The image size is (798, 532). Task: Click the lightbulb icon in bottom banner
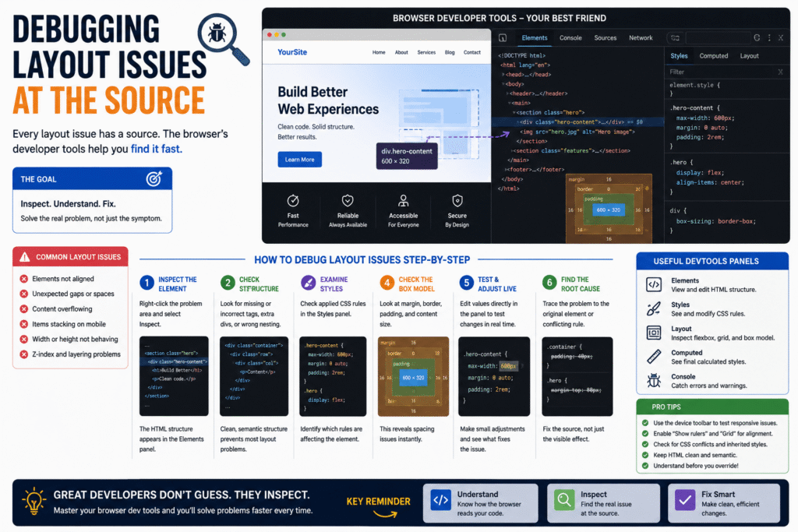pos(34,502)
